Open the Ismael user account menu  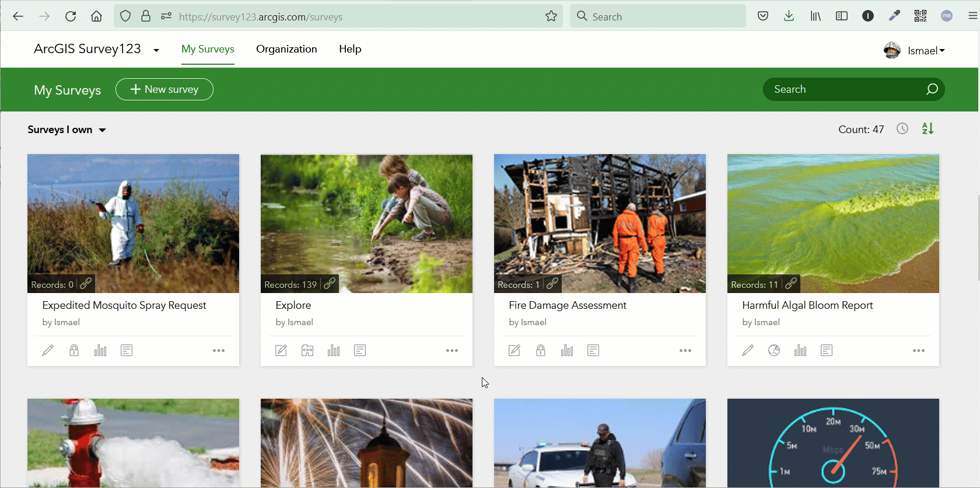(x=914, y=51)
